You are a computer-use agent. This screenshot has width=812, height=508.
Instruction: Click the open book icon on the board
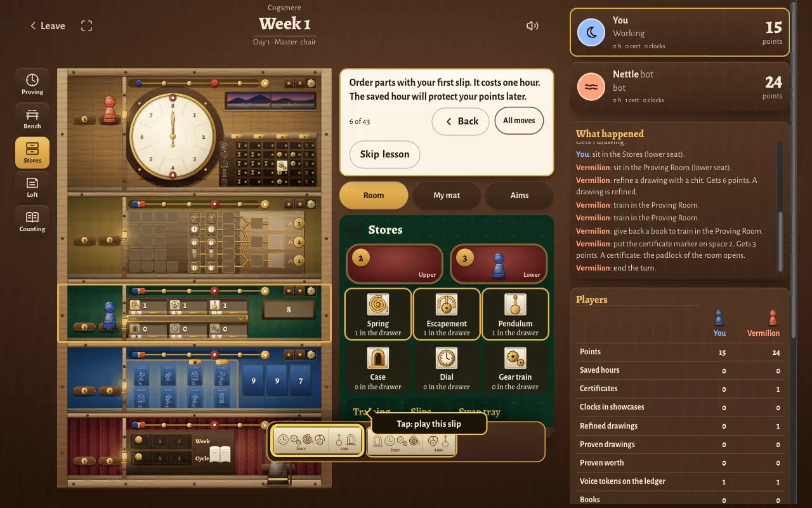[x=220, y=453]
